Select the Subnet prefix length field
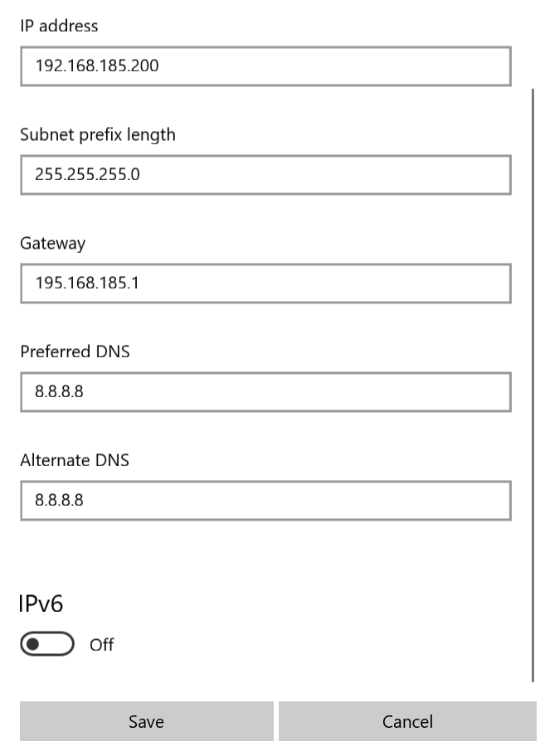The height and width of the screenshot is (756, 540). coord(265,175)
